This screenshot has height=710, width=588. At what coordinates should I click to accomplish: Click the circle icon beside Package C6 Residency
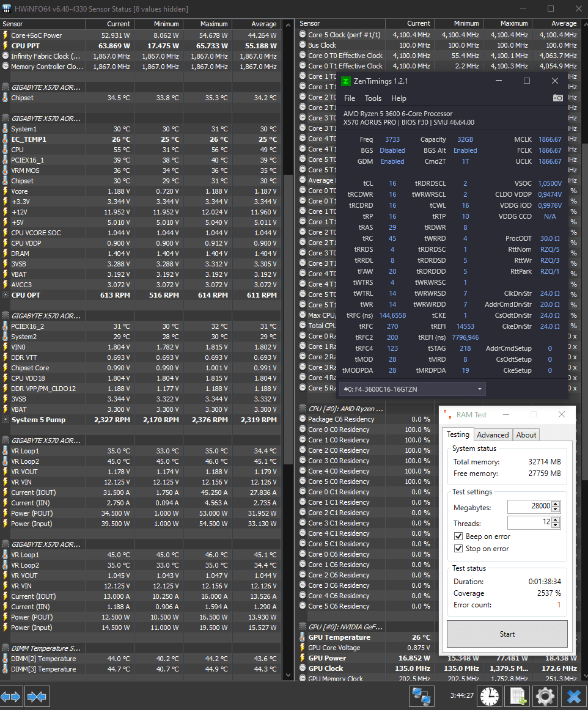click(x=303, y=419)
